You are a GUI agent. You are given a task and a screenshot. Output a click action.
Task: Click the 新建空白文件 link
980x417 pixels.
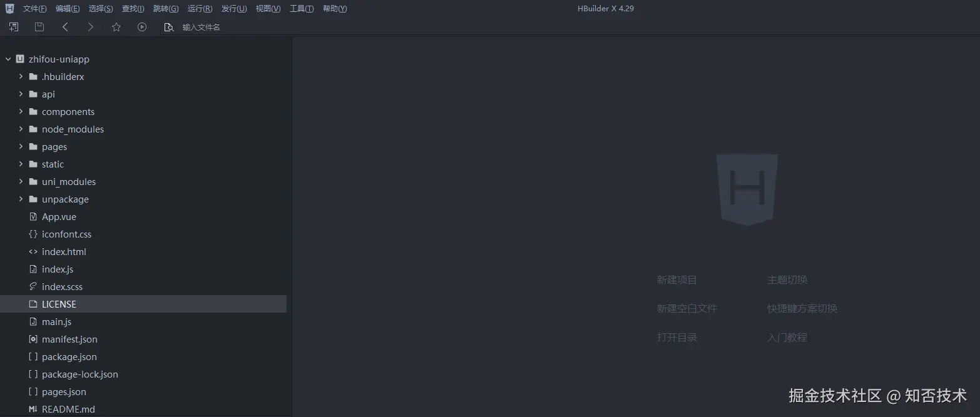click(x=687, y=308)
